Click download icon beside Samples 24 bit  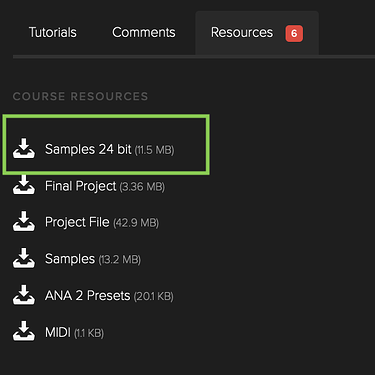pyautogui.click(x=24, y=148)
